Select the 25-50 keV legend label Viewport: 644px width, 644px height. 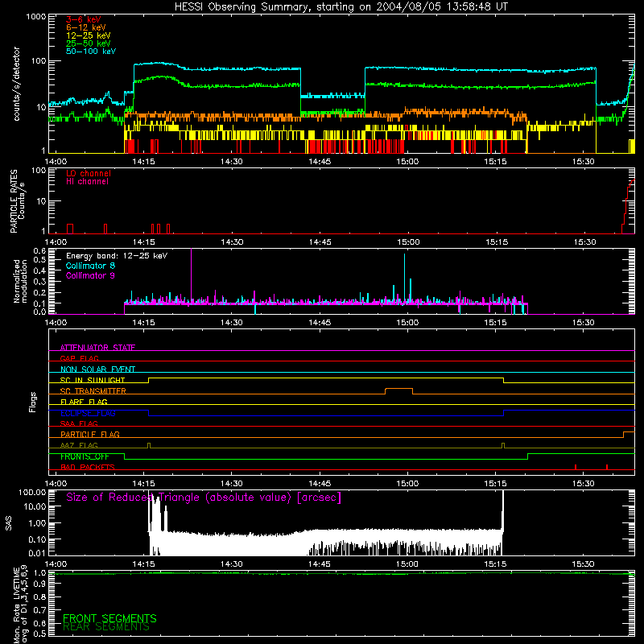[x=89, y=43]
